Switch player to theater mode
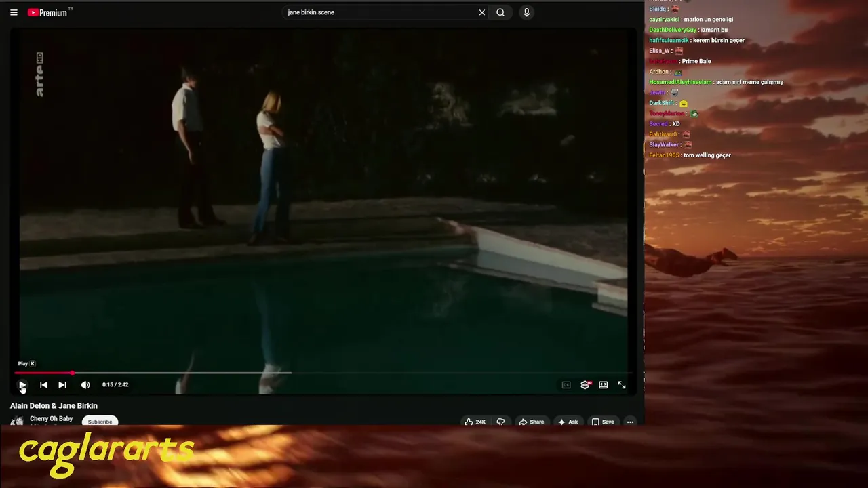Viewport: 868px width, 488px height. click(x=603, y=385)
